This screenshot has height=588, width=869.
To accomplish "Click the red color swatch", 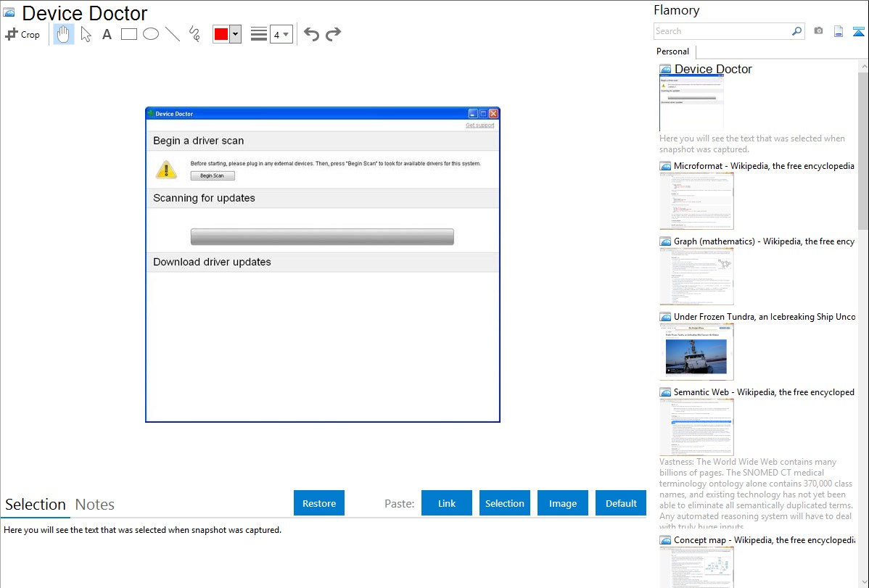I will [x=221, y=34].
